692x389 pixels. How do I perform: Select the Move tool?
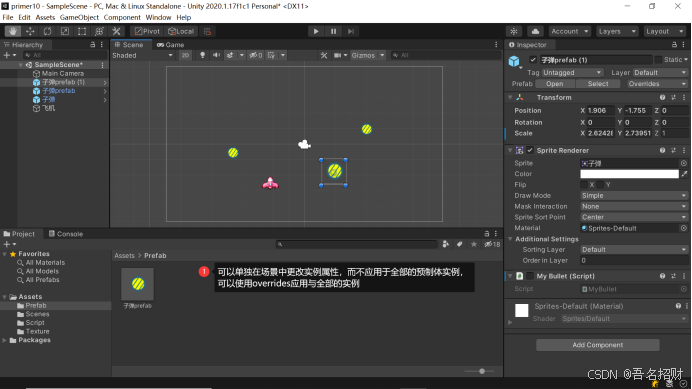[30, 31]
